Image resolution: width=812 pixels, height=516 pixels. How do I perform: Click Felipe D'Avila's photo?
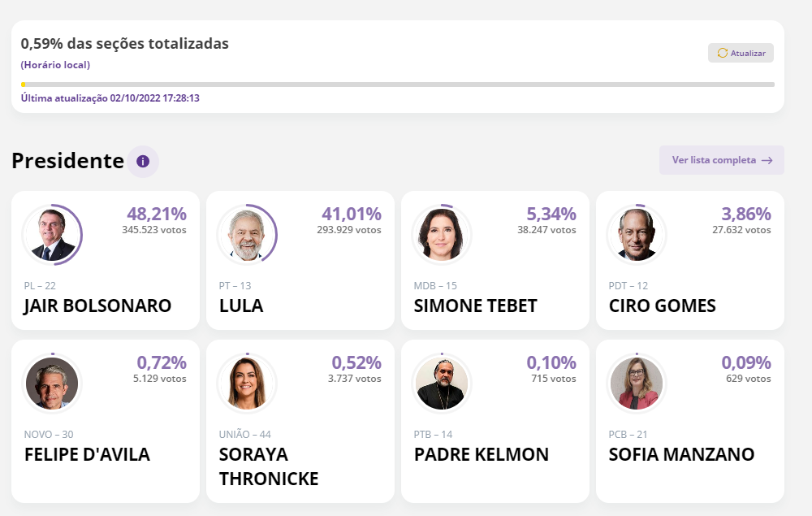coord(52,384)
